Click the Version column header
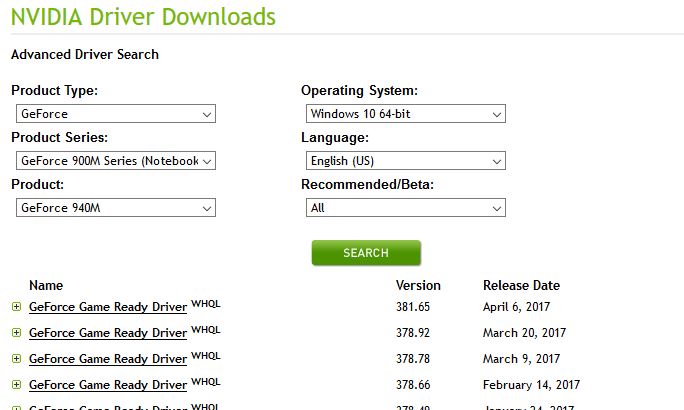 tap(418, 285)
